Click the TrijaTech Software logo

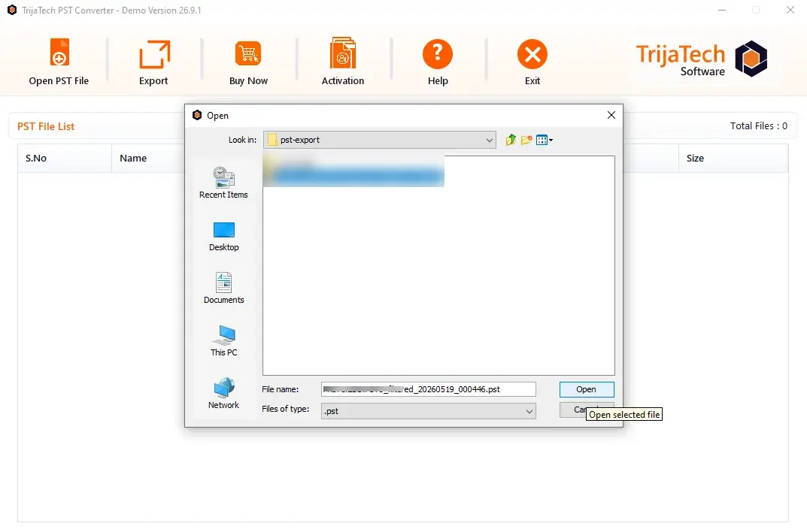coord(702,59)
